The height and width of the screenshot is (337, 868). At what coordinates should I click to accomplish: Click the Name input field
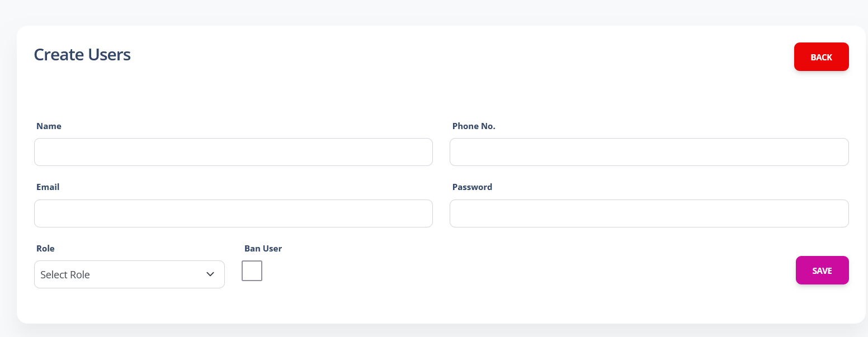233,152
